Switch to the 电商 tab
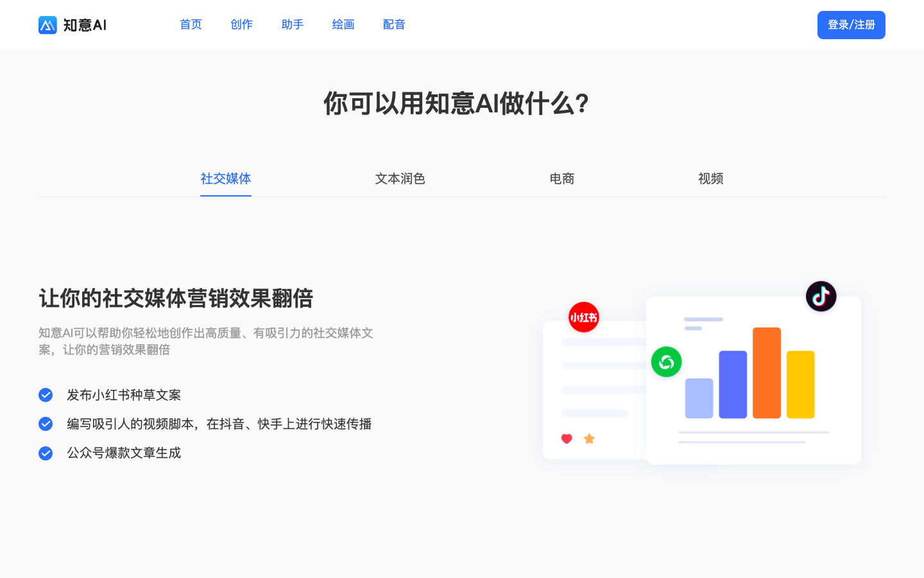The image size is (924, 578). (562, 179)
